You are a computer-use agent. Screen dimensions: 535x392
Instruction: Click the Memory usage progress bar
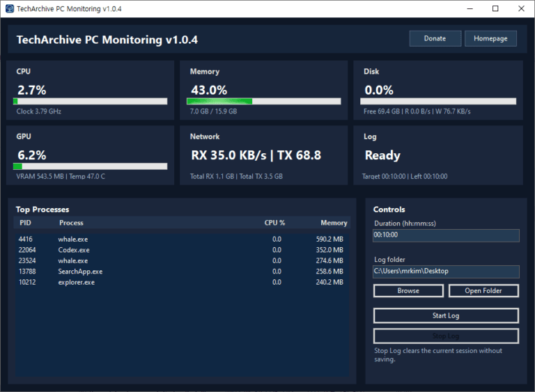(264, 101)
